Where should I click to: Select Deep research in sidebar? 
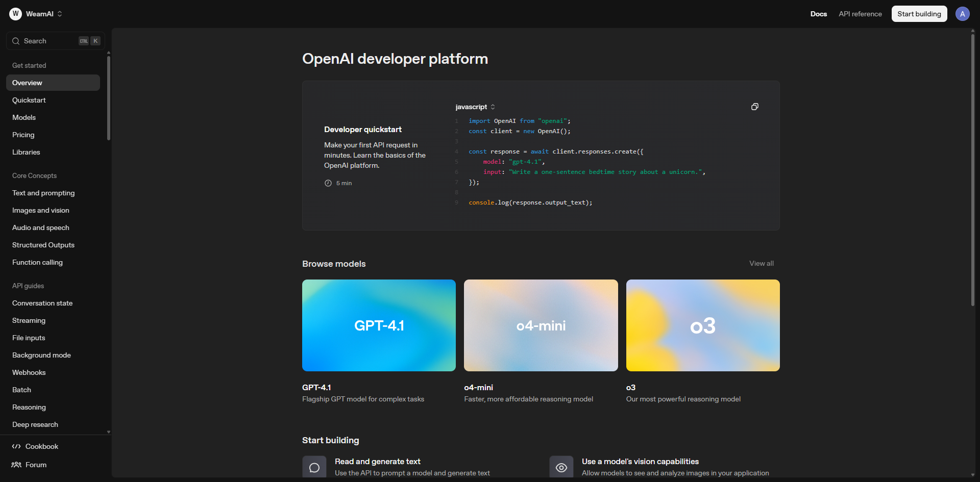53,424
